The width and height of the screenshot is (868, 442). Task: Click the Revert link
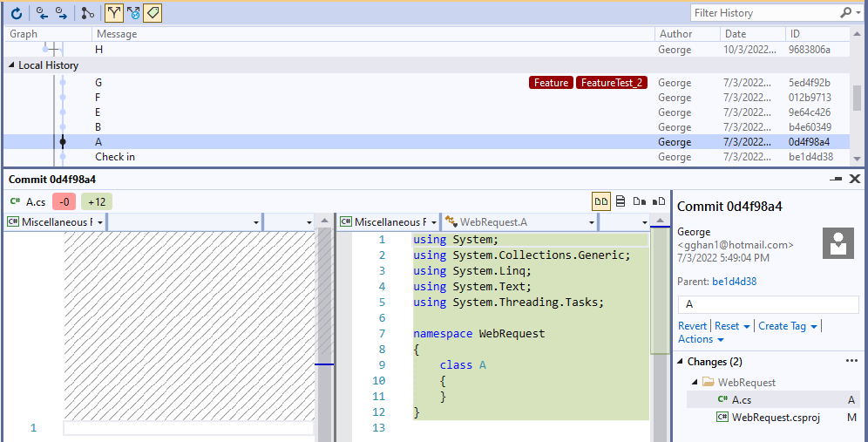pos(693,326)
